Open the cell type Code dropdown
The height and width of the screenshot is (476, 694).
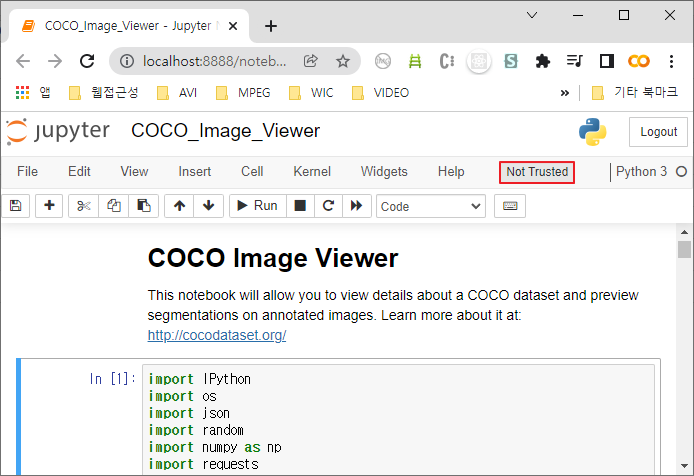[x=431, y=206]
